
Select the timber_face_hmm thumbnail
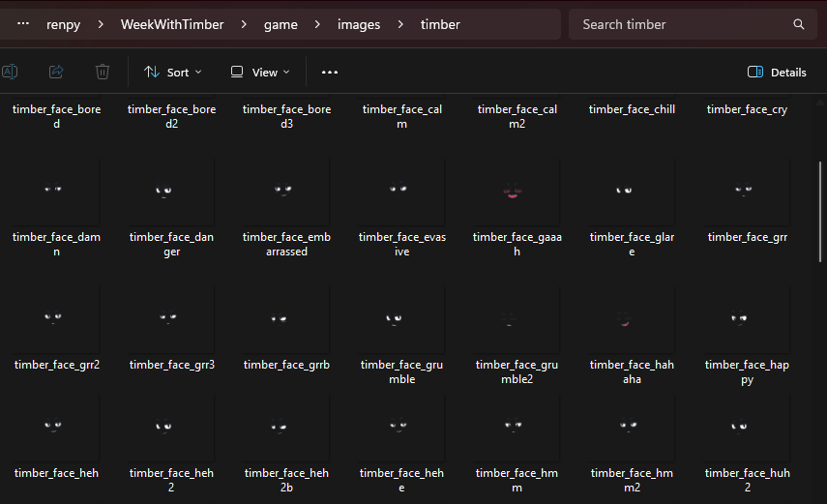(517, 428)
